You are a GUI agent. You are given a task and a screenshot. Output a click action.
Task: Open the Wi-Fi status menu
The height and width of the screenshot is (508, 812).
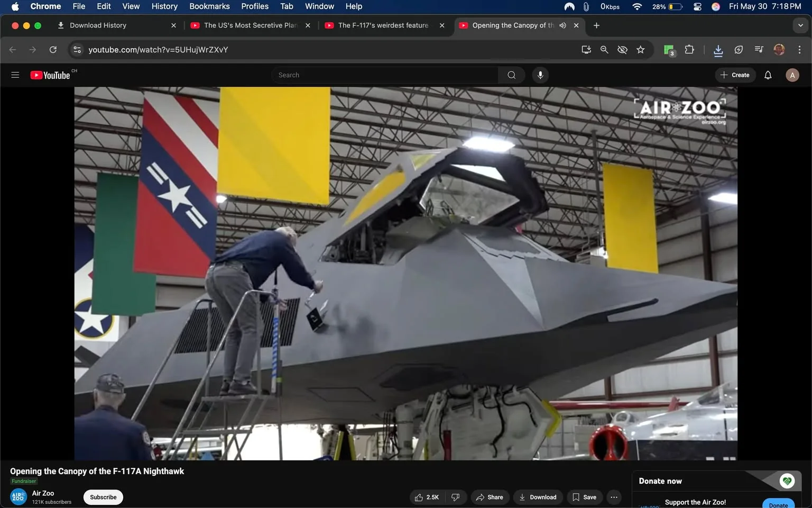(637, 6)
